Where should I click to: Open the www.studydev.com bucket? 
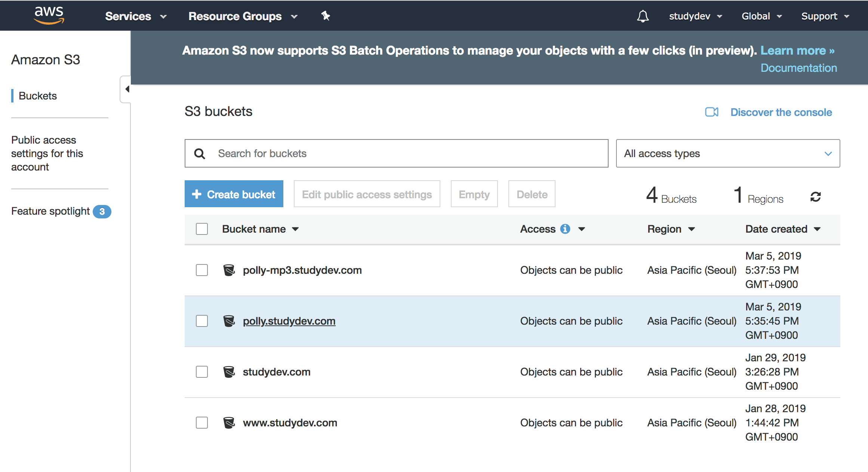point(290,423)
